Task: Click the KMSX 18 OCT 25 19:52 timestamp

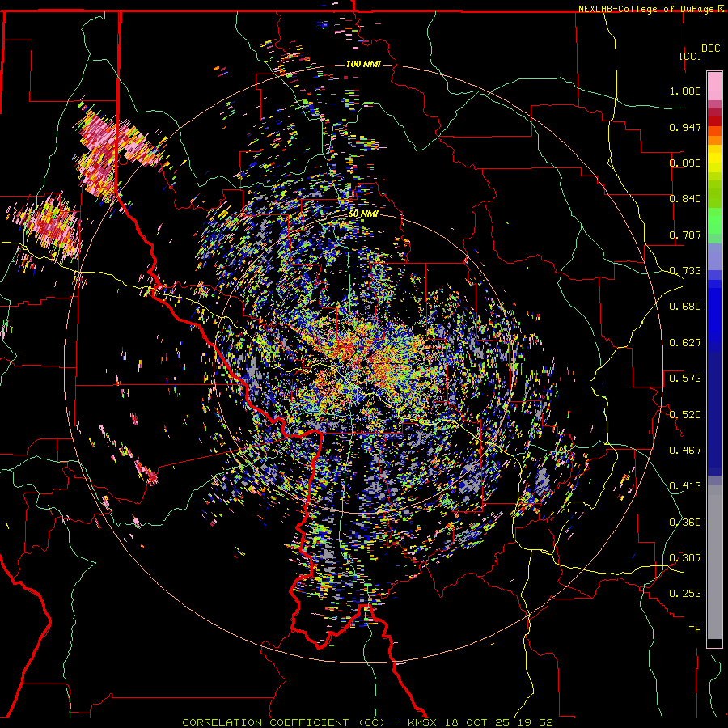Action: (x=480, y=722)
